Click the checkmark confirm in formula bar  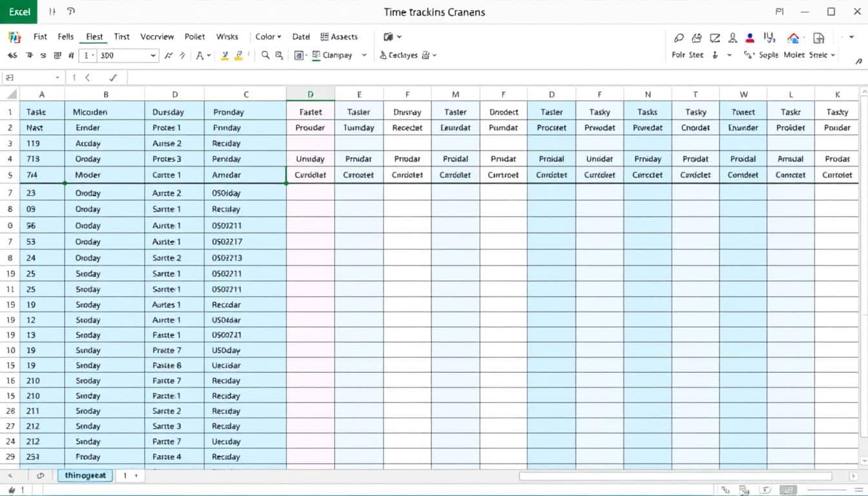tap(113, 77)
